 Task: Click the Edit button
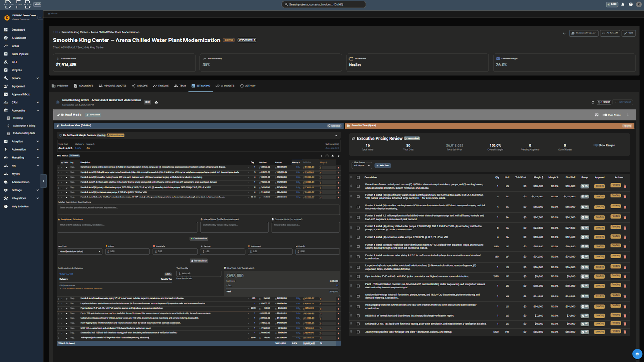click(x=629, y=33)
